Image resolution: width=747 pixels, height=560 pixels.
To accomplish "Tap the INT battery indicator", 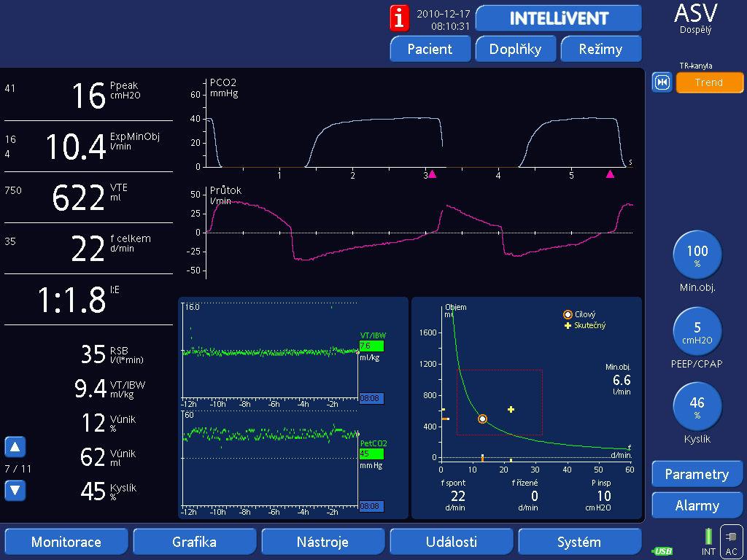I will (708, 542).
